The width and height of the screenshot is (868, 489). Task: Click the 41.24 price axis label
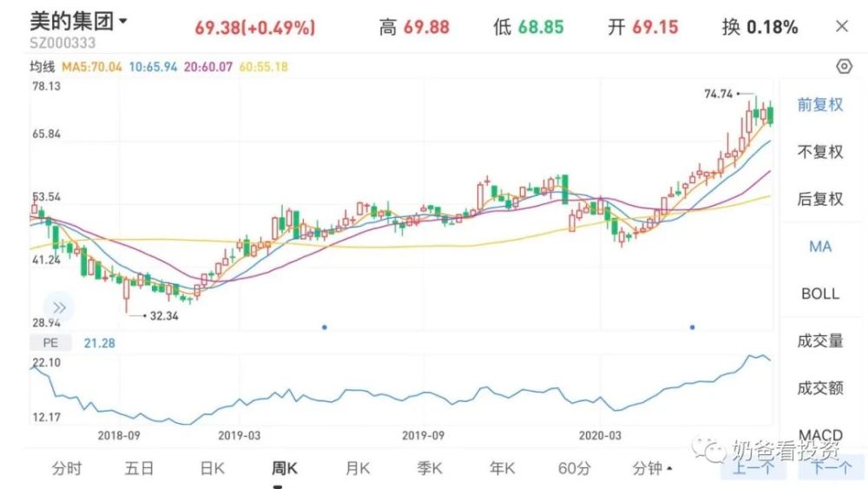(47, 260)
